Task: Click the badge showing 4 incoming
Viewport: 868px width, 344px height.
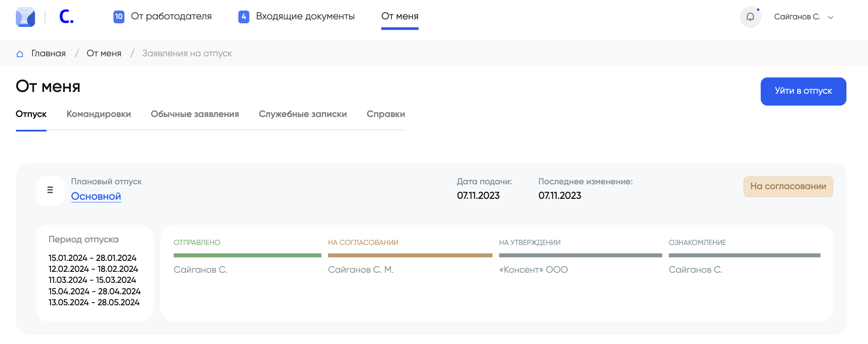Action: point(244,17)
